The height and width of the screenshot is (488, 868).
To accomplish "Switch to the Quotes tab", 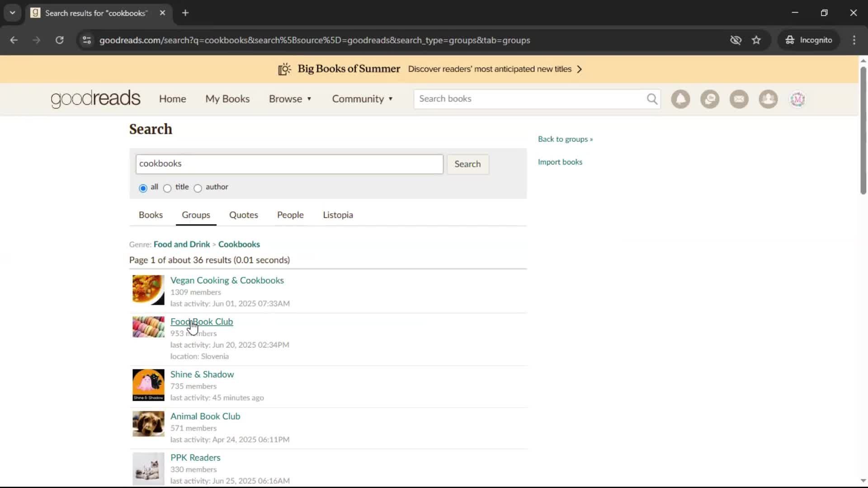I will tap(244, 215).
